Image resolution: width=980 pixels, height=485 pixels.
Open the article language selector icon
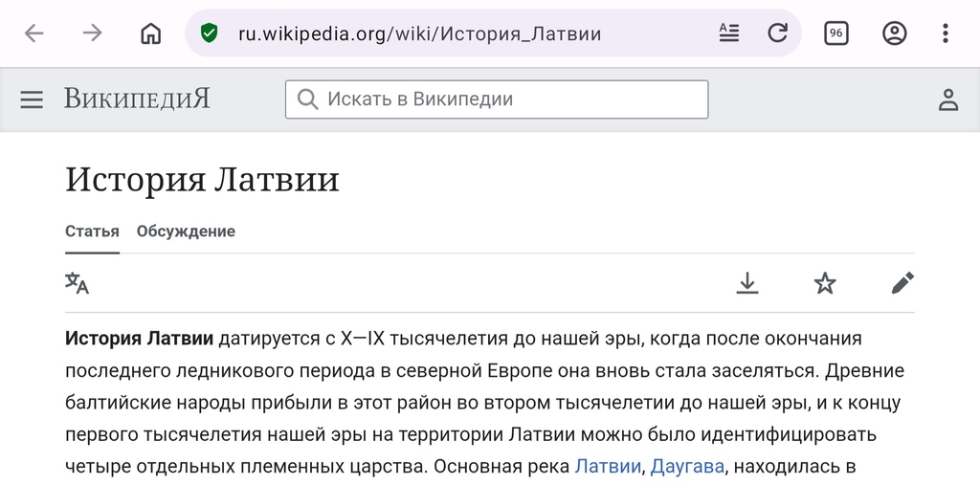click(77, 283)
